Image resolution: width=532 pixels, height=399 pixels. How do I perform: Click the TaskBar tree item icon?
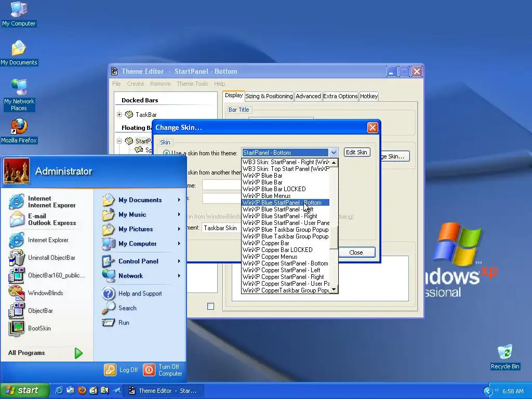click(x=129, y=115)
